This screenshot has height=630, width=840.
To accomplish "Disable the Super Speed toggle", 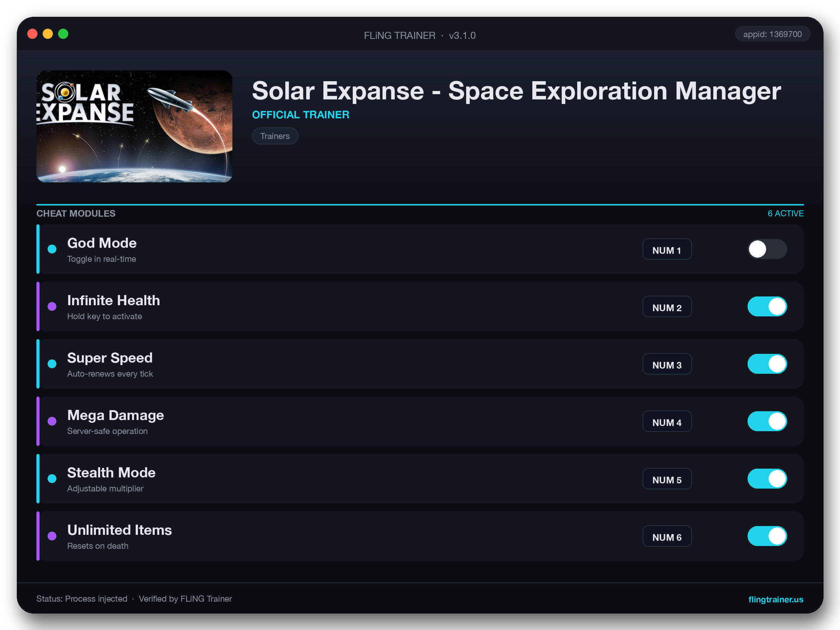I will tap(767, 364).
